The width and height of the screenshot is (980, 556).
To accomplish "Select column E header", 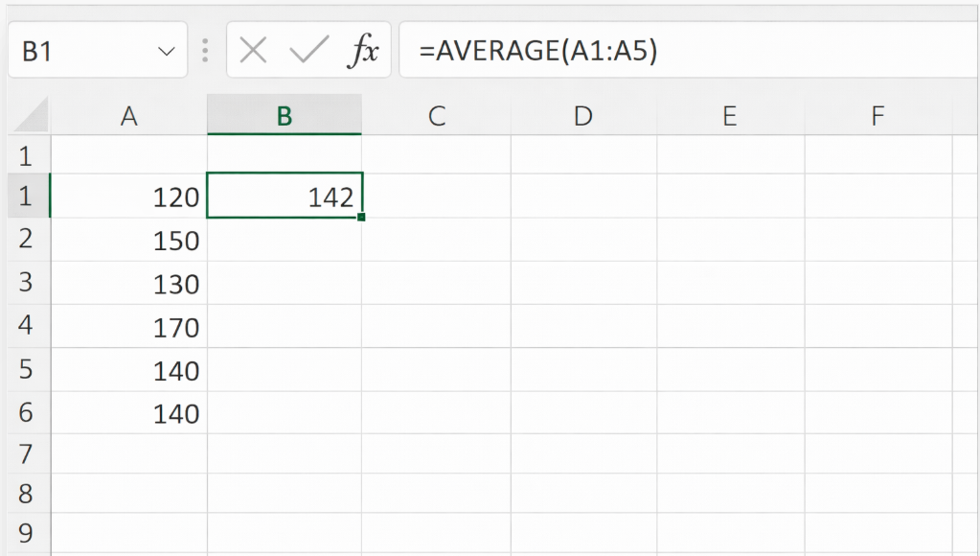I will [x=729, y=116].
